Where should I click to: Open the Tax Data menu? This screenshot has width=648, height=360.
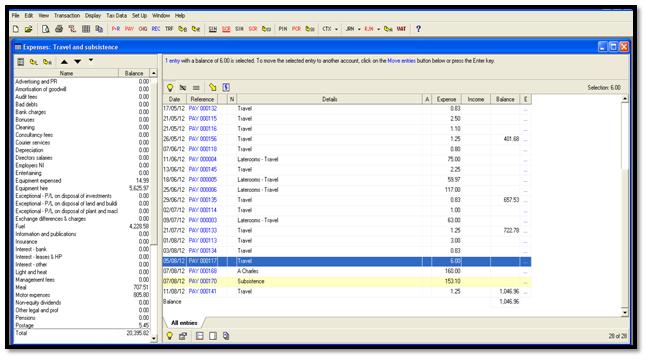click(x=117, y=16)
